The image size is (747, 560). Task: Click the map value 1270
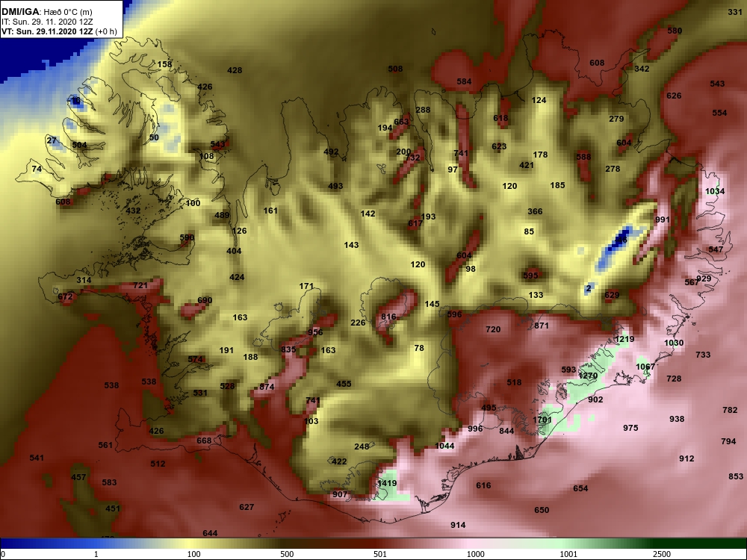(588, 376)
